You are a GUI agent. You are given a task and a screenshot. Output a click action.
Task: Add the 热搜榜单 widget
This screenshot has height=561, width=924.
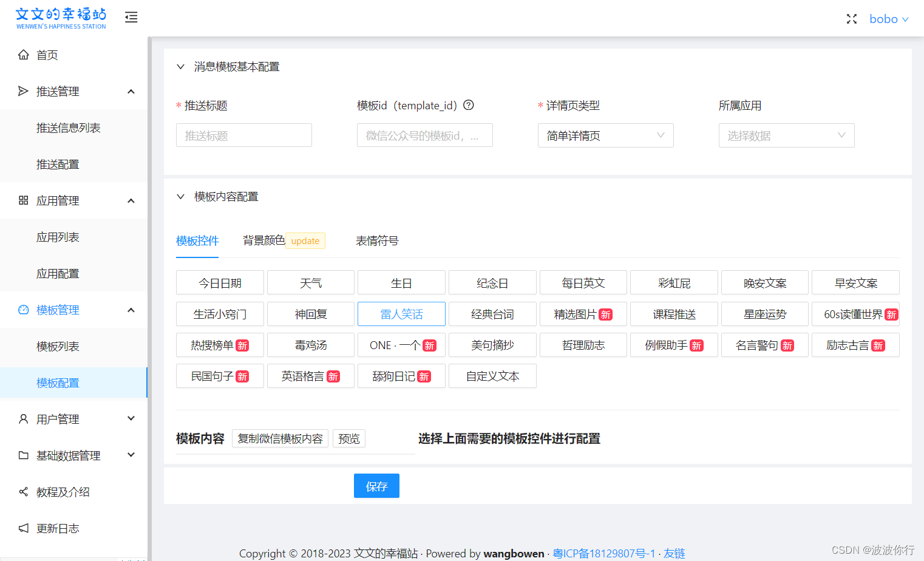point(220,345)
